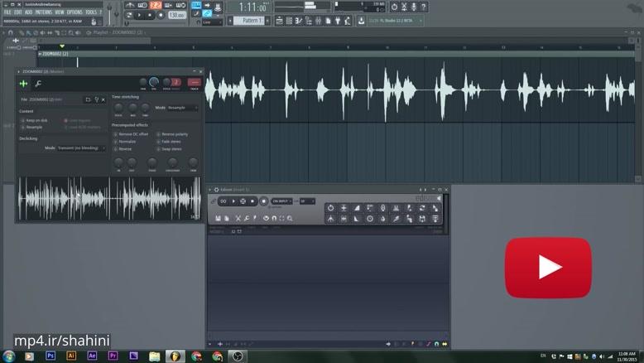644x363 pixels.
Task: Open the wrench settings tab in sampler
Action: pyautogui.click(x=38, y=83)
